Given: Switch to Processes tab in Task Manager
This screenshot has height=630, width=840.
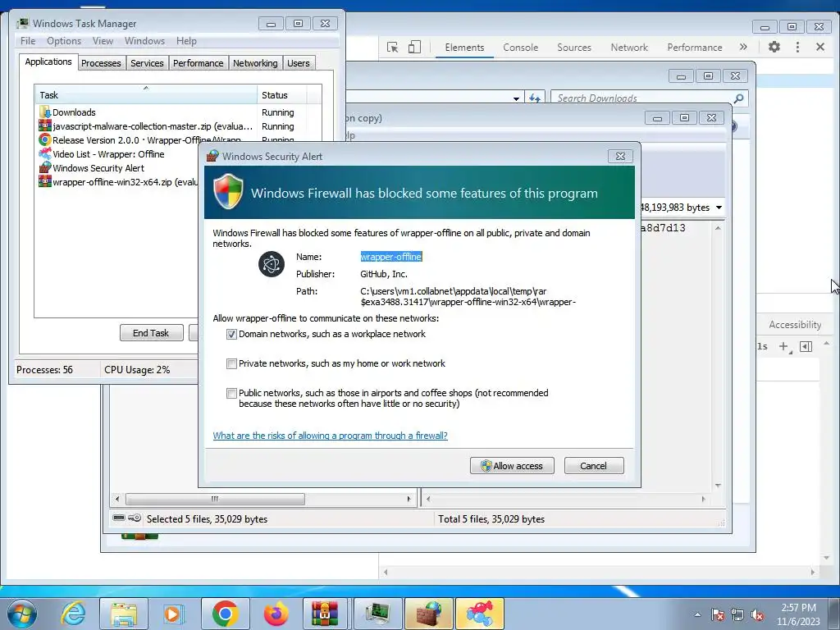Looking at the screenshot, I should [x=101, y=63].
